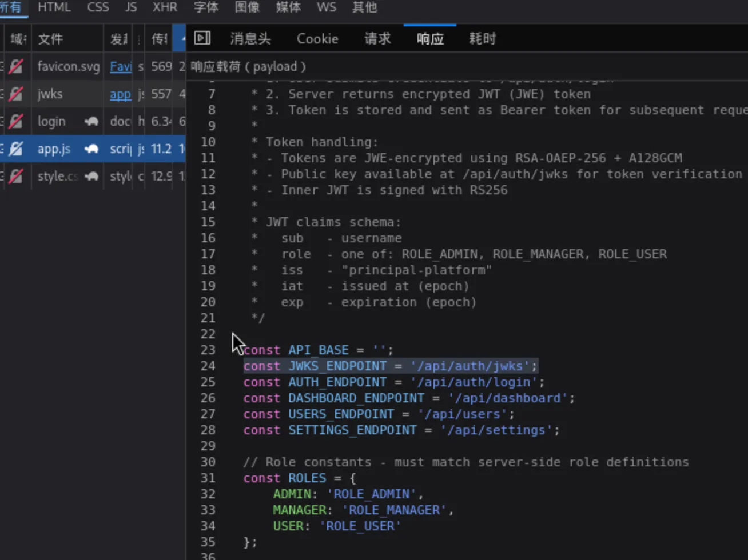Viewport: 748px width, 560px height.
Task: Click insecure lock icon on style.css row
Action: coord(16,177)
